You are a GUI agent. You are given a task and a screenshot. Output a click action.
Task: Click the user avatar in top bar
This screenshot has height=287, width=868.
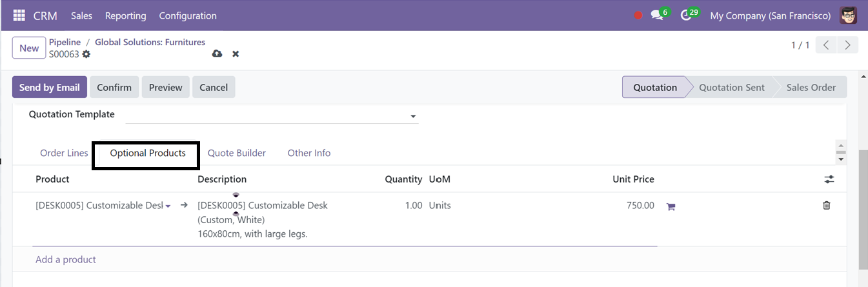click(x=849, y=15)
